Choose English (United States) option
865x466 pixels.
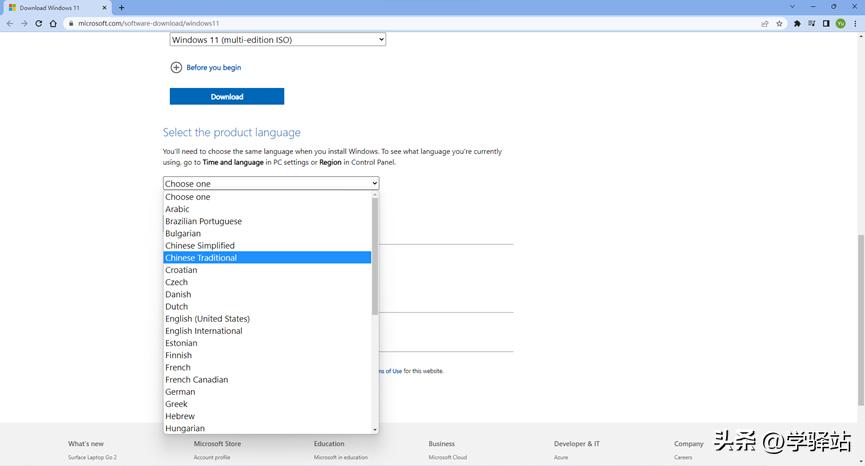click(x=267, y=319)
